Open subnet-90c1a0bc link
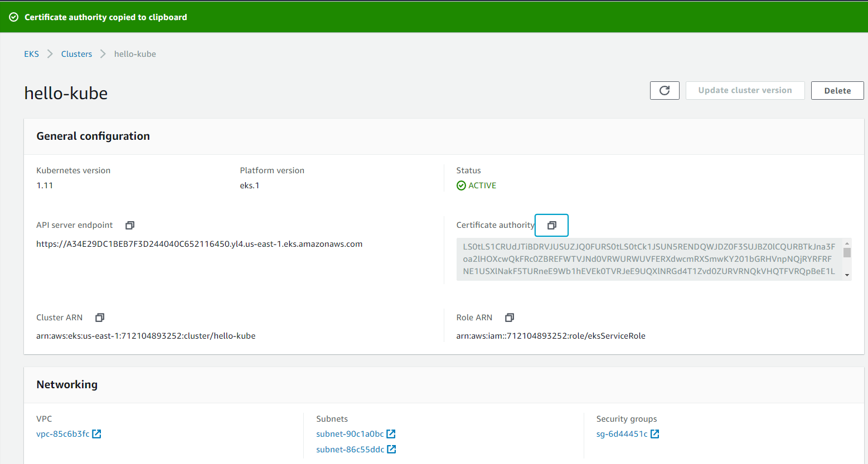The width and height of the screenshot is (868, 464). 350,434
